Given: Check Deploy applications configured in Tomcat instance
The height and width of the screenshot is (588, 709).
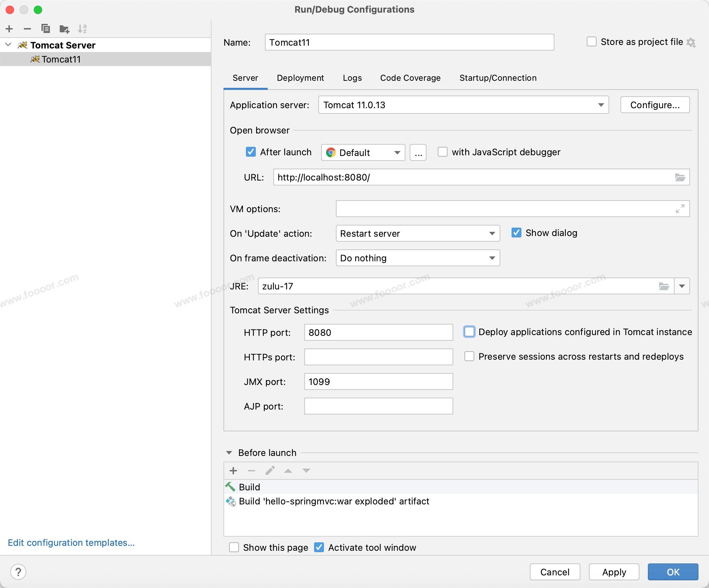Looking at the screenshot, I should [469, 332].
